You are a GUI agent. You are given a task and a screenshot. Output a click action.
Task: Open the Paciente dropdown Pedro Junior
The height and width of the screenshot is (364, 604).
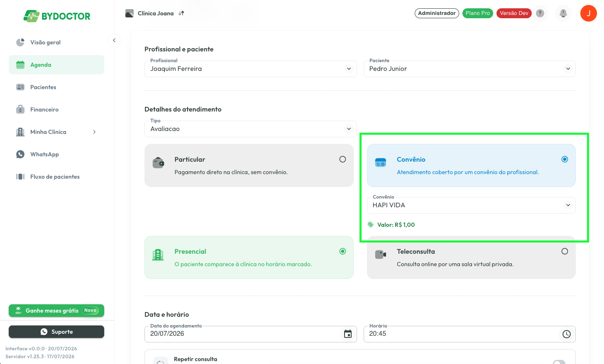click(470, 69)
